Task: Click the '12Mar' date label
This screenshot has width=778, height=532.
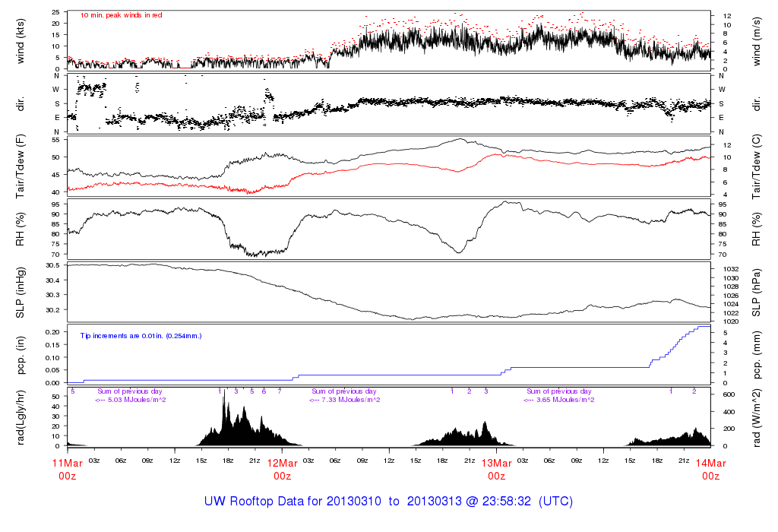Action: click(283, 464)
